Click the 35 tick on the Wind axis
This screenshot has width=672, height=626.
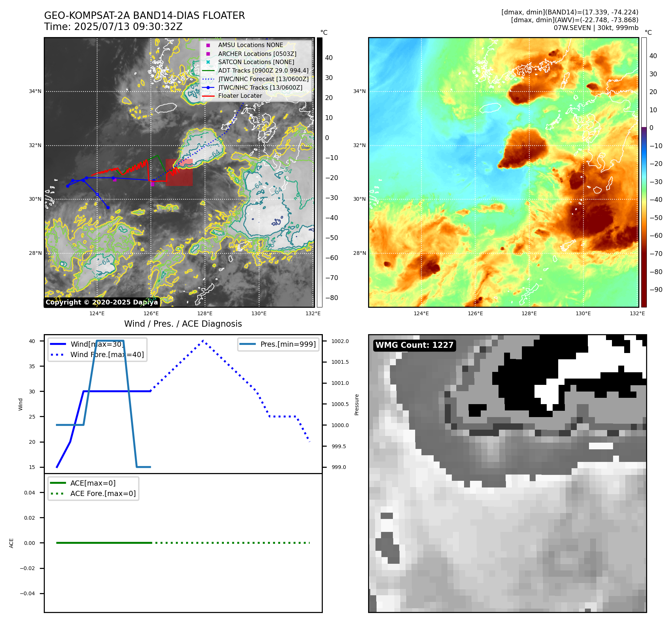coord(32,366)
